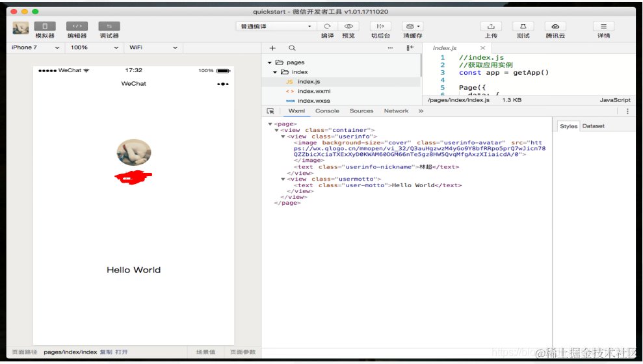
Task: Click the collapse file tree panel icon
Action: click(x=410, y=48)
